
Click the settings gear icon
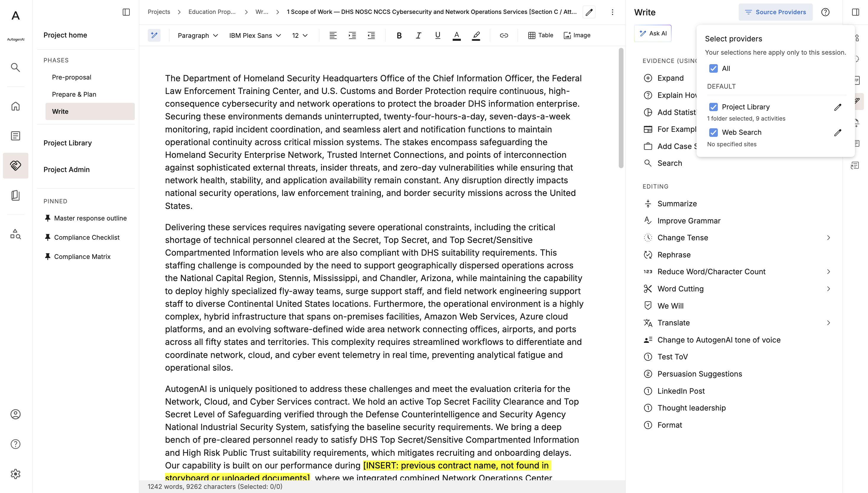[16, 474]
